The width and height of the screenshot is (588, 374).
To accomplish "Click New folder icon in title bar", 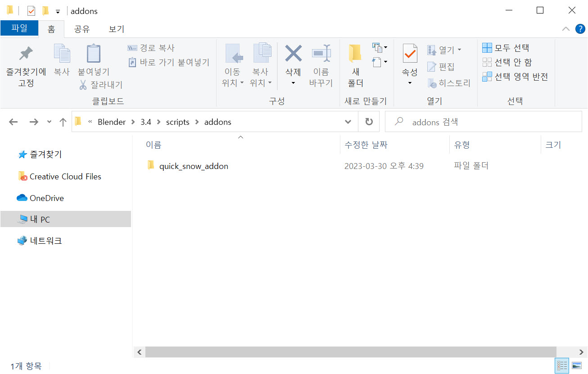I will pos(45,11).
